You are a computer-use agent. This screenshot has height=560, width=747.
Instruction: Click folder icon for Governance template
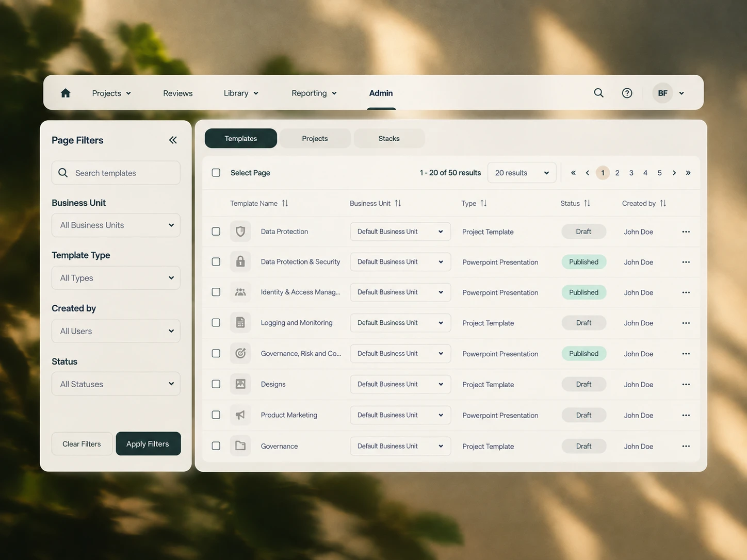(240, 446)
